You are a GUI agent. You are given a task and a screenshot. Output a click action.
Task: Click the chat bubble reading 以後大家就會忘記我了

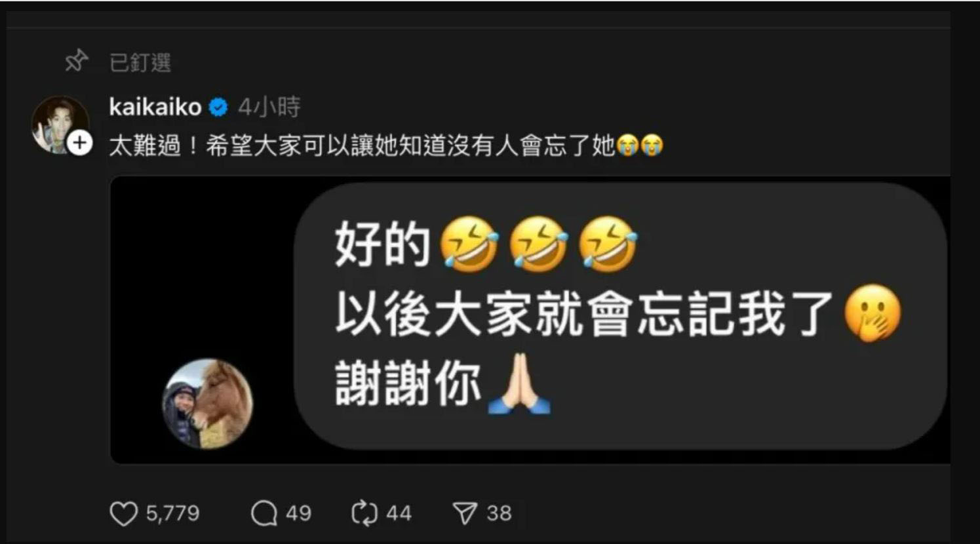point(621,316)
